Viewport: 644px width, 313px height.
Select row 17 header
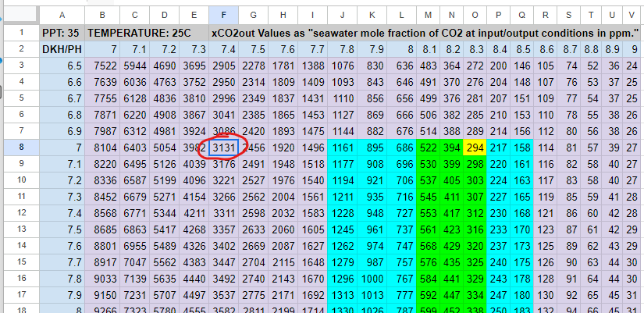tap(22, 295)
